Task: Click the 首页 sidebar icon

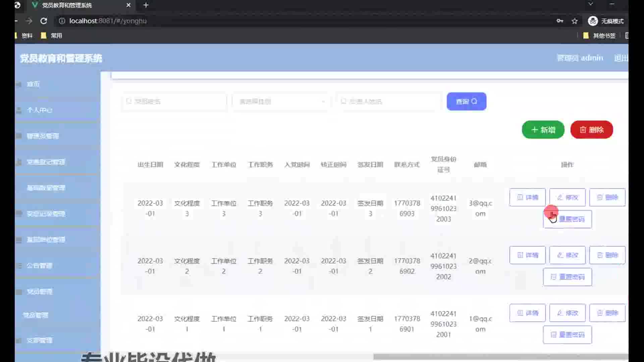Action: tap(19, 84)
